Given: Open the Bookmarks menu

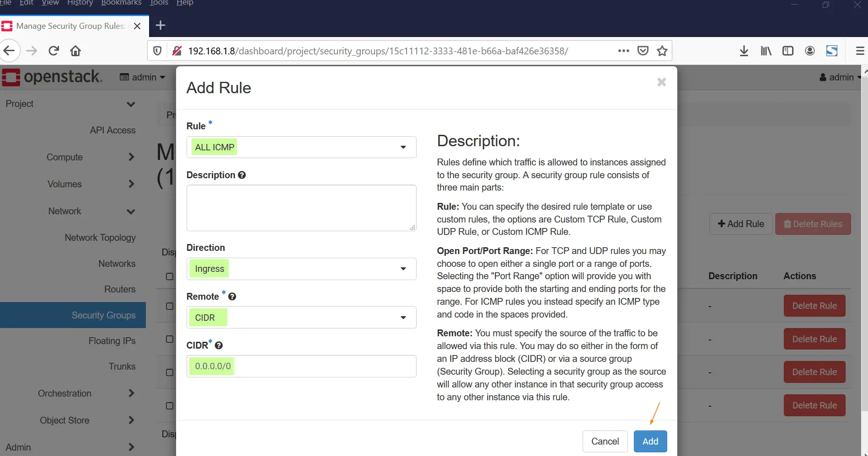Looking at the screenshot, I should (x=121, y=3).
